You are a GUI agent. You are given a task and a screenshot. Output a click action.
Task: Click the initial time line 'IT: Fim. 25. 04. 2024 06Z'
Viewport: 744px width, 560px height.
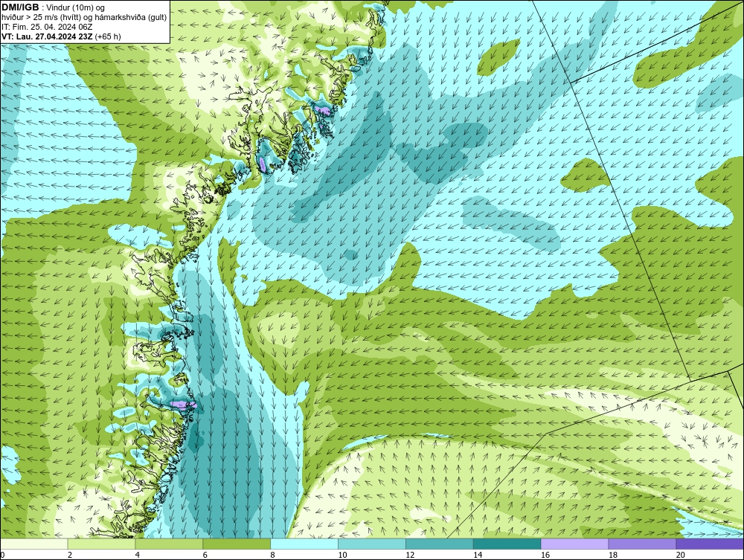(x=47, y=27)
